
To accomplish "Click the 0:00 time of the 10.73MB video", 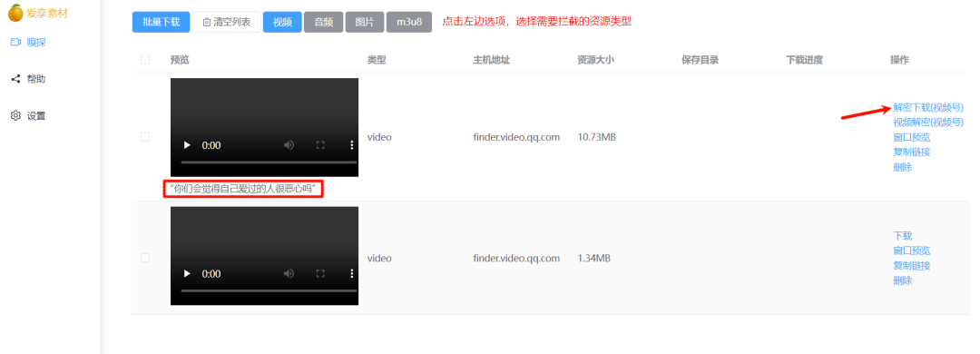I will point(211,145).
